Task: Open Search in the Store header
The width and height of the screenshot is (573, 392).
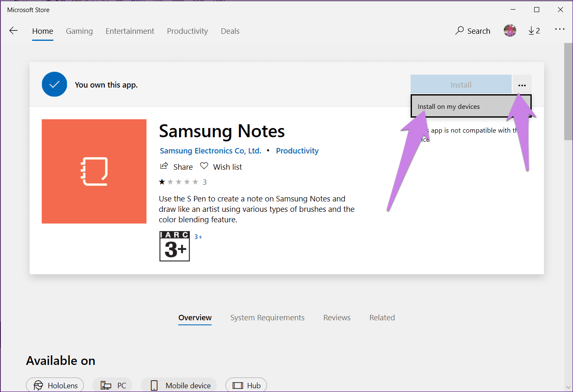Action: click(x=472, y=31)
